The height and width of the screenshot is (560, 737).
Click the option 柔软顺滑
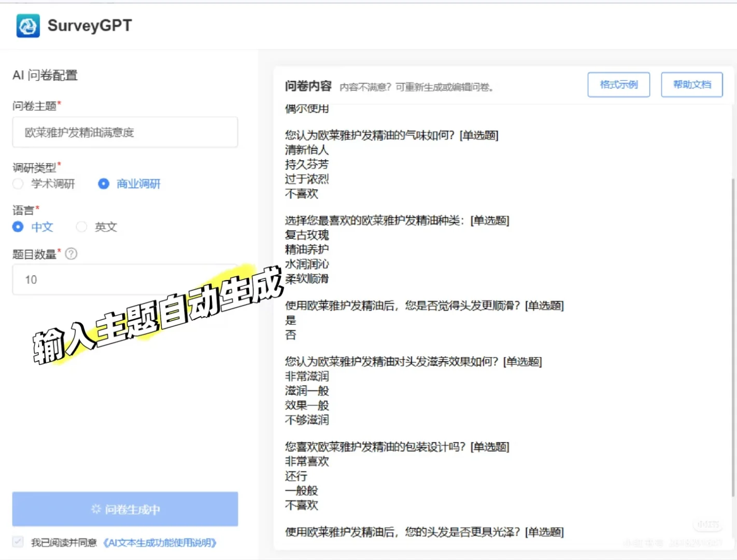307,278
